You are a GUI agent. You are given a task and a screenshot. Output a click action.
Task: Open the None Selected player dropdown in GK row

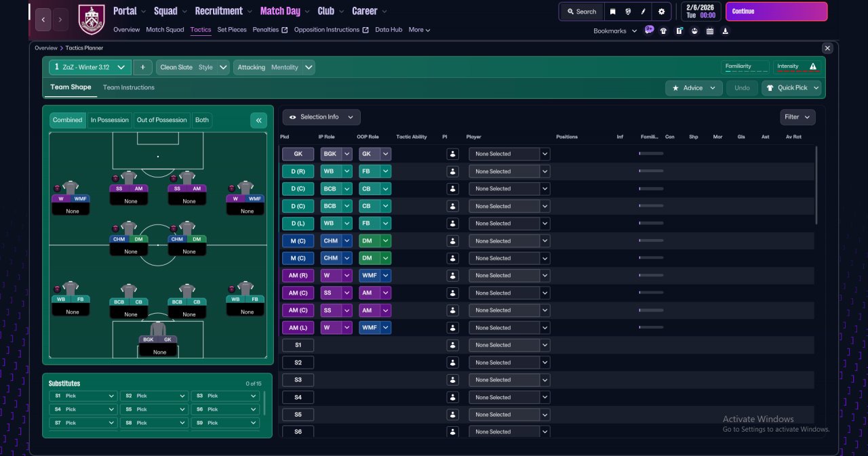coord(509,154)
